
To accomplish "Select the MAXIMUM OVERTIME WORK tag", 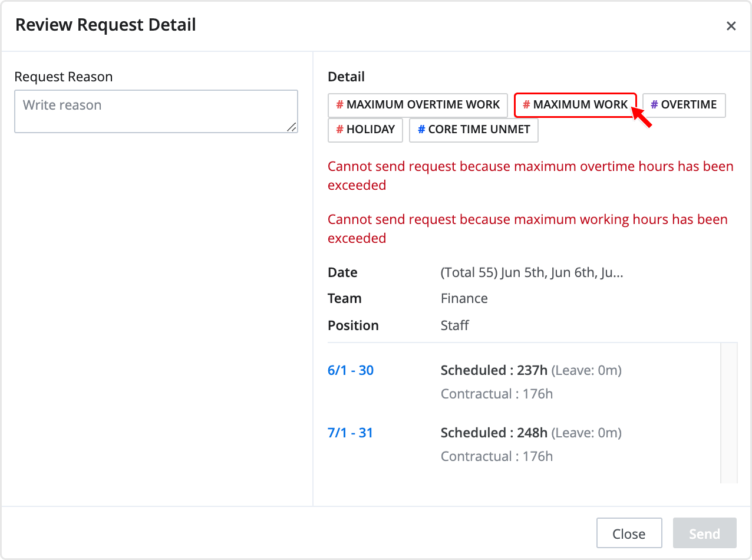I will (418, 105).
